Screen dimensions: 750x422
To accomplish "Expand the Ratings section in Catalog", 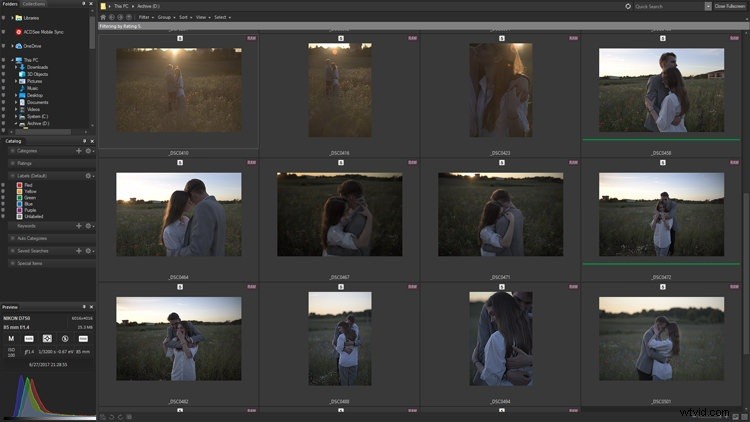I will [x=12, y=163].
